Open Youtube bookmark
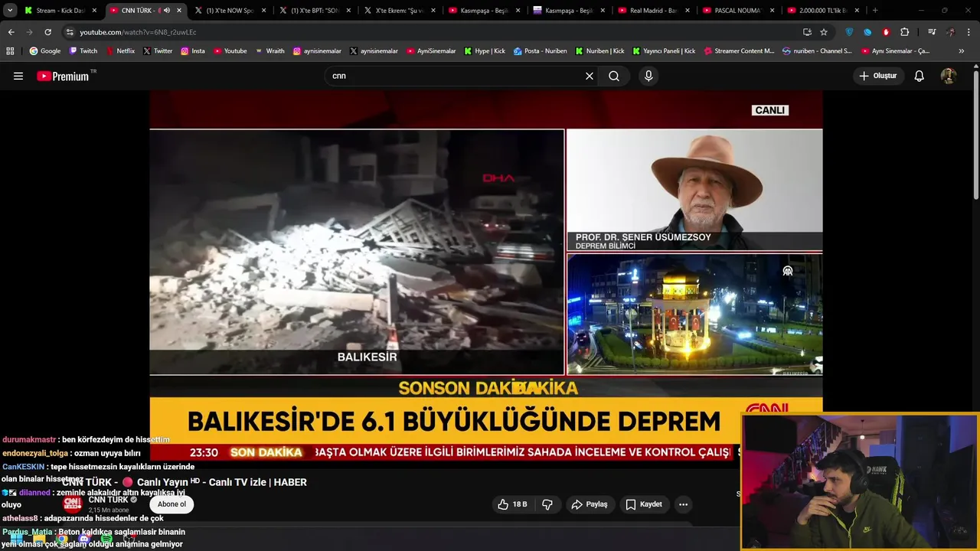Viewport: 980px width, 551px height. 230,51
